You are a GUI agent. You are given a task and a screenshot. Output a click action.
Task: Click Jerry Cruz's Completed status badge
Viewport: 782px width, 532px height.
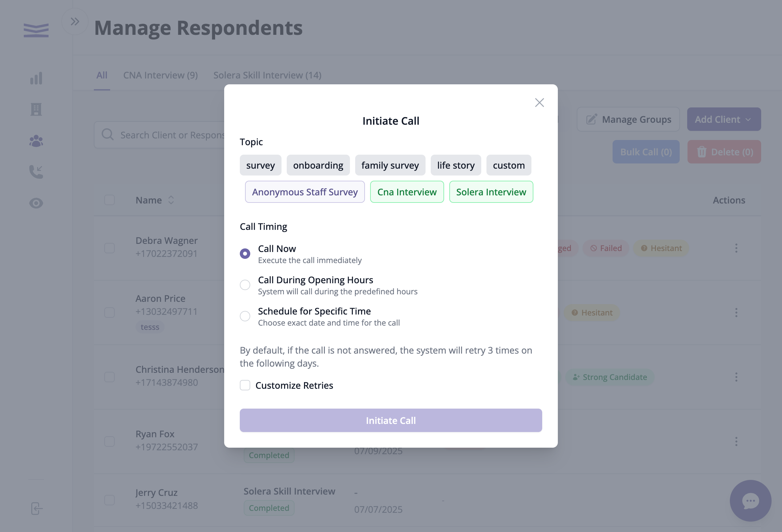(268, 508)
